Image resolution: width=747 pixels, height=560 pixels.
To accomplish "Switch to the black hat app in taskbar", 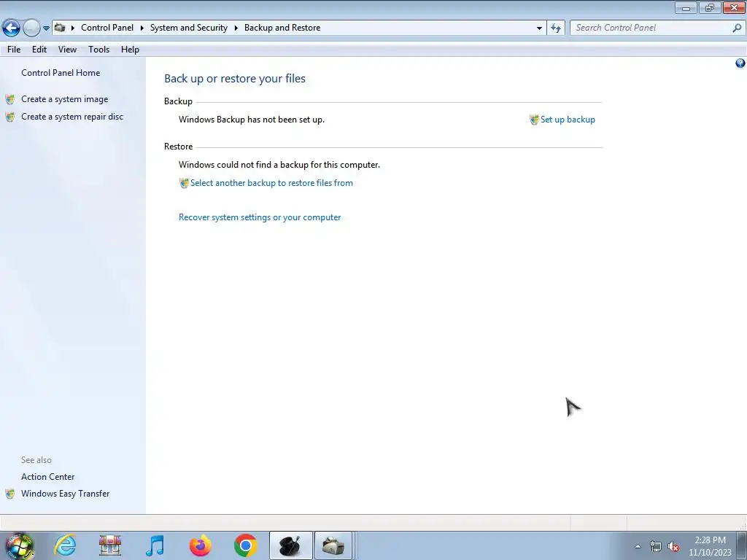I will (x=290, y=545).
